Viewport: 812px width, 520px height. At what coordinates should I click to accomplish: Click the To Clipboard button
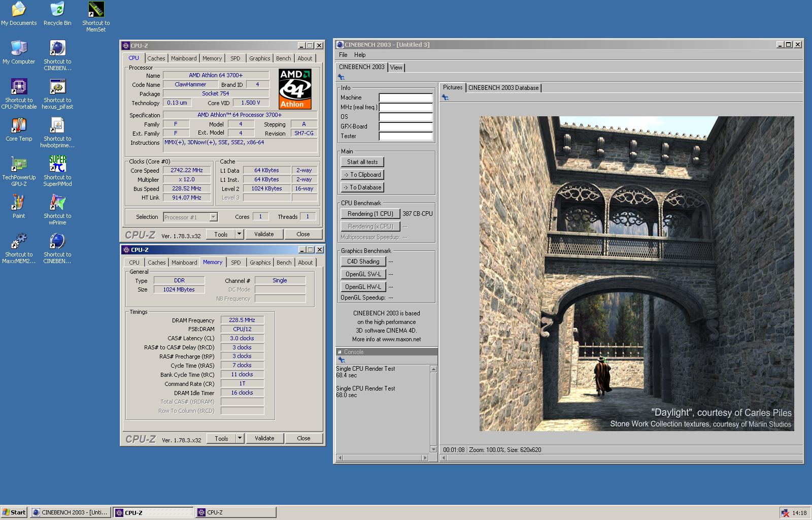tap(362, 175)
